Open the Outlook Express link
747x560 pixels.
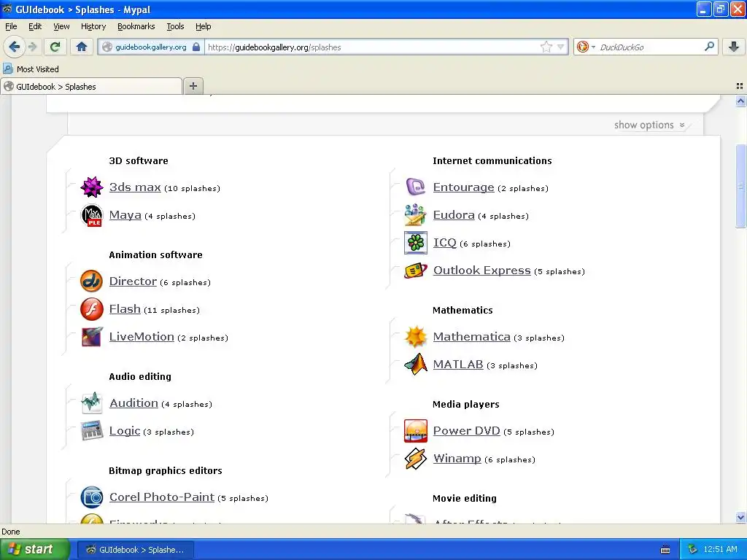tap(481, 271)
